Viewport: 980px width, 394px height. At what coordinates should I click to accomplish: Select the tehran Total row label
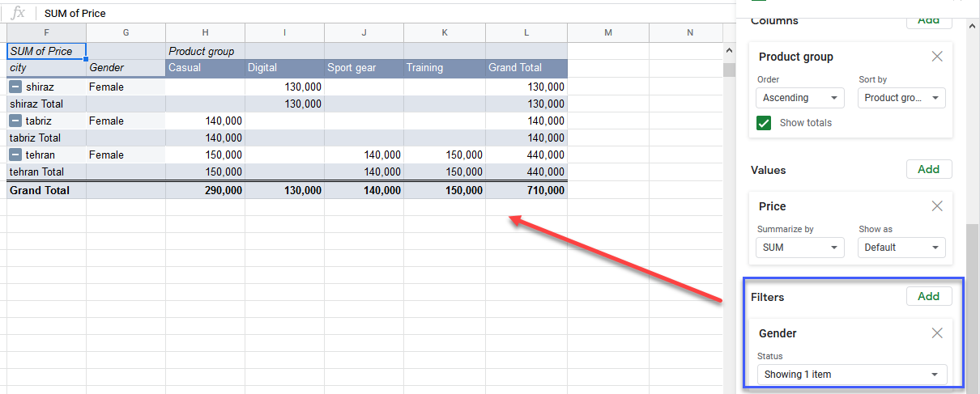[x=46, y=172]
